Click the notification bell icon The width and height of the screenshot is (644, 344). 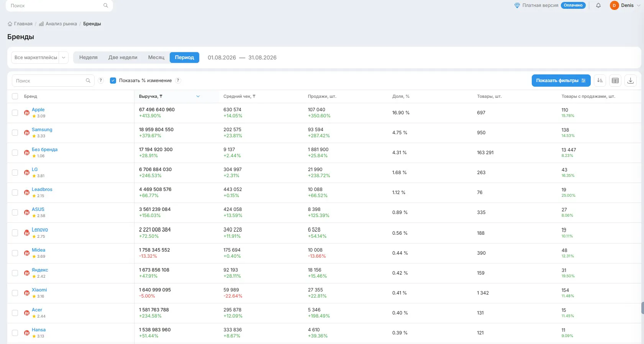pyautogui.click(x=598, y=5)
